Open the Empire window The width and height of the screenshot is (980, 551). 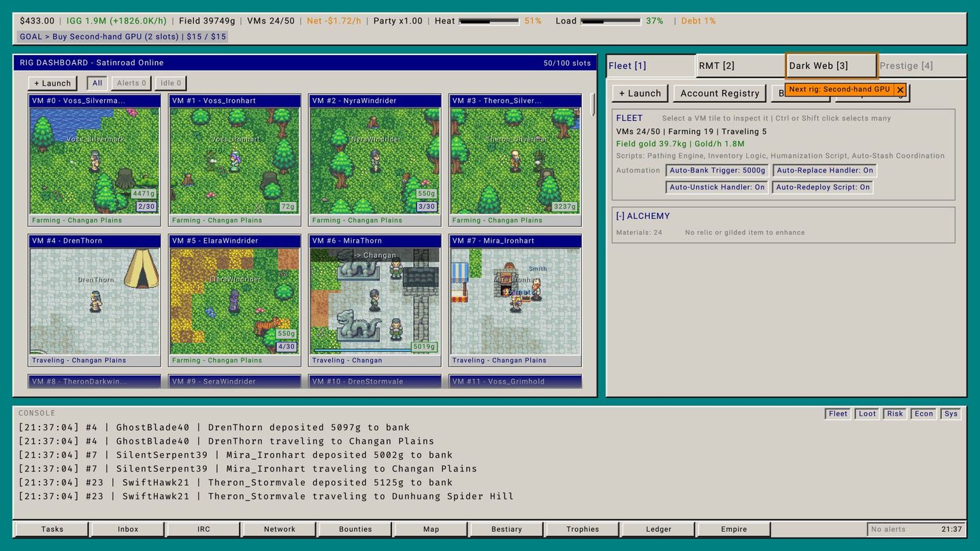734,529
